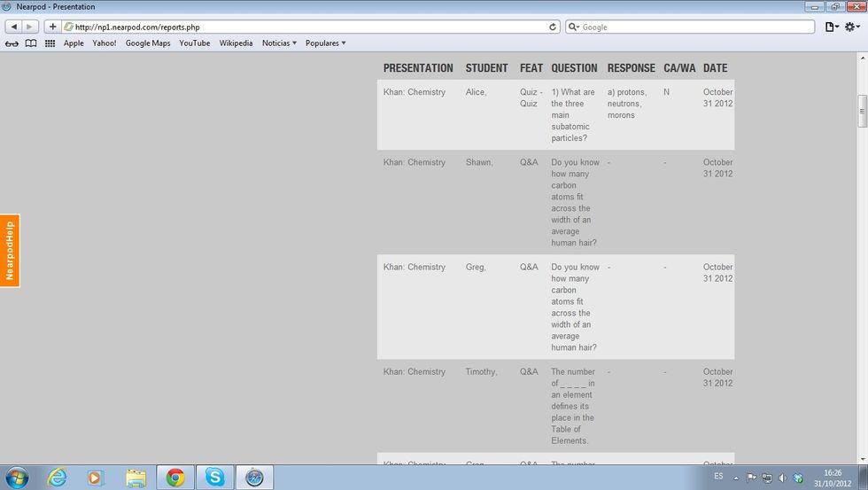The height and width of the screenshot is (490, 868).
Task: Go forward with the forward arrow button
Action: (30, 27)
